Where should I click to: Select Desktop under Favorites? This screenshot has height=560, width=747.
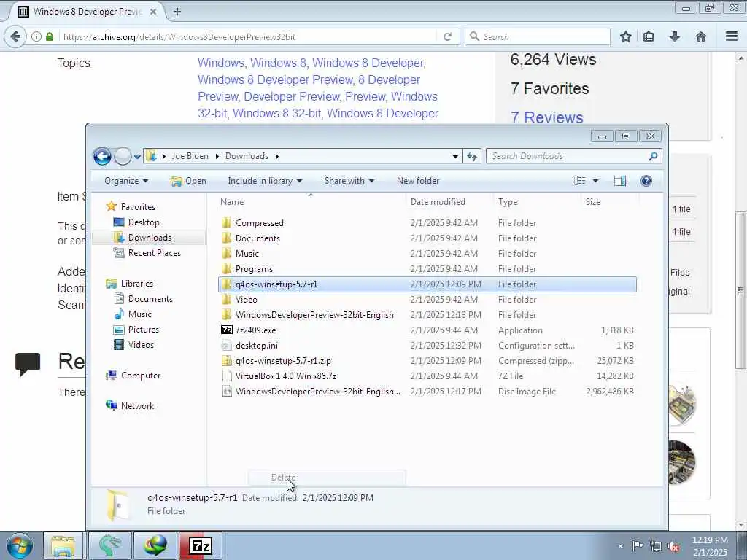(x=144, y=222)
